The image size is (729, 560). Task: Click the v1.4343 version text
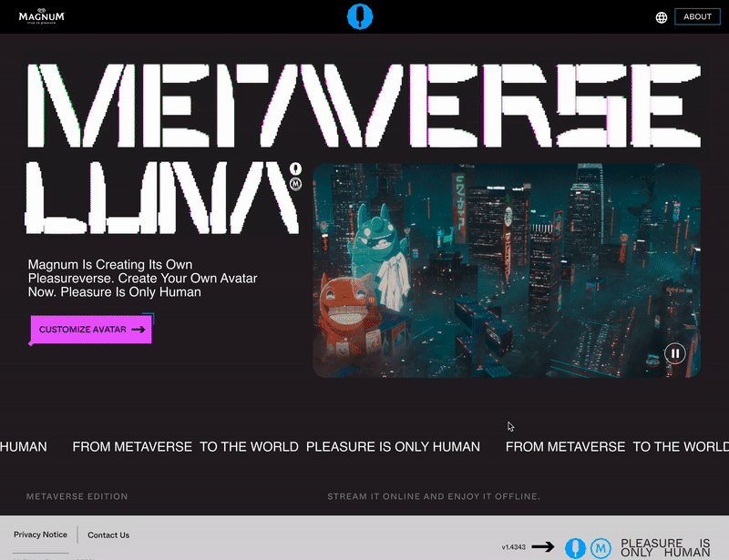(514, 547)
